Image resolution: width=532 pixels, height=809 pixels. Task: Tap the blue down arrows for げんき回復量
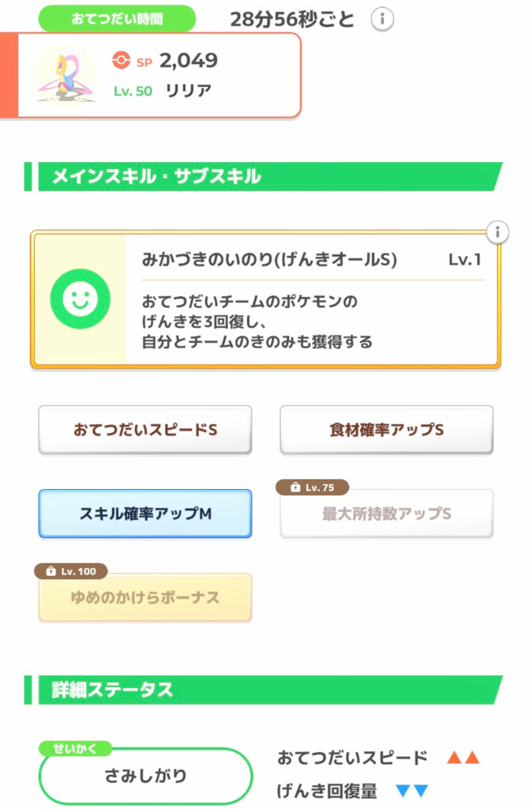click(412, 790)
